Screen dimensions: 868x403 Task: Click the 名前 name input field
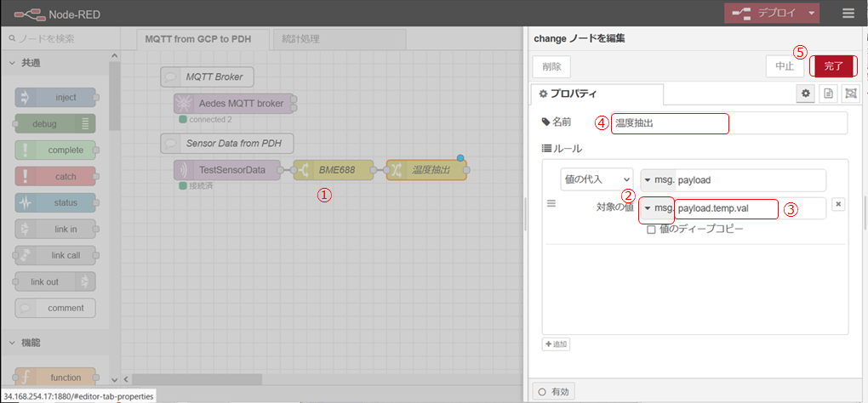pyautogui.click(x=728, y=123)
